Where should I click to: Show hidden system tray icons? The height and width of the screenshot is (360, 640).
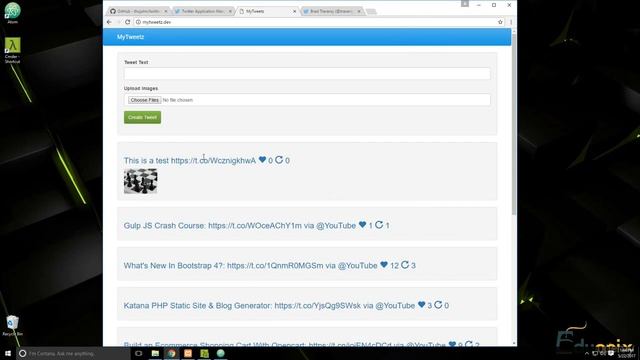[587, 353]
